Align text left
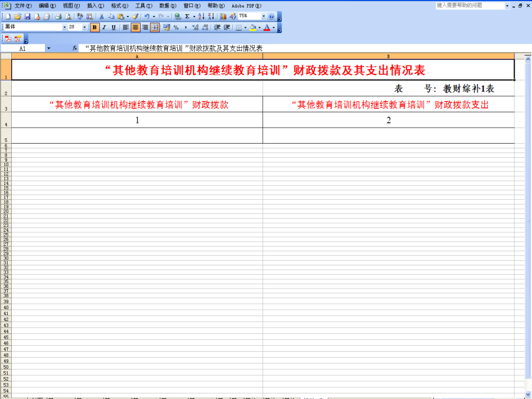Viewport: 532px width, 399px height. coord(126,27)
